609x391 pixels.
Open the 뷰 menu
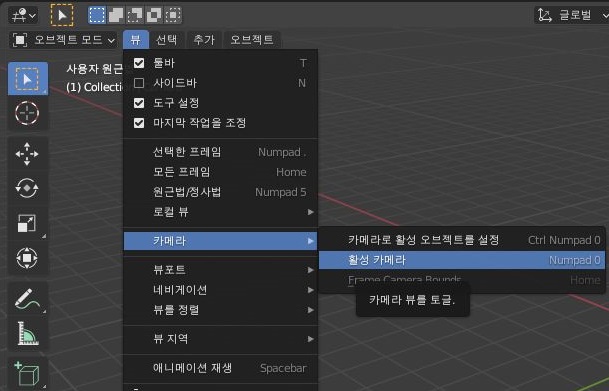click(136, 40)
